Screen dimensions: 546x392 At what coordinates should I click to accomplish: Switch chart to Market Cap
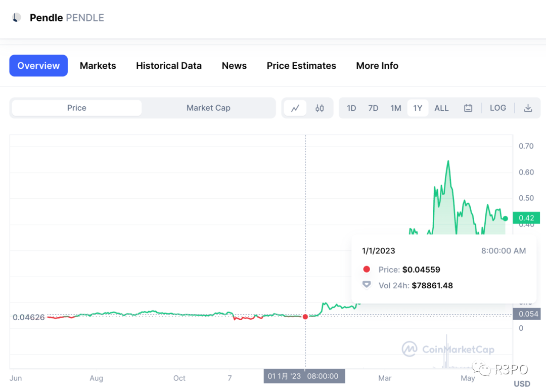point(208,108)
